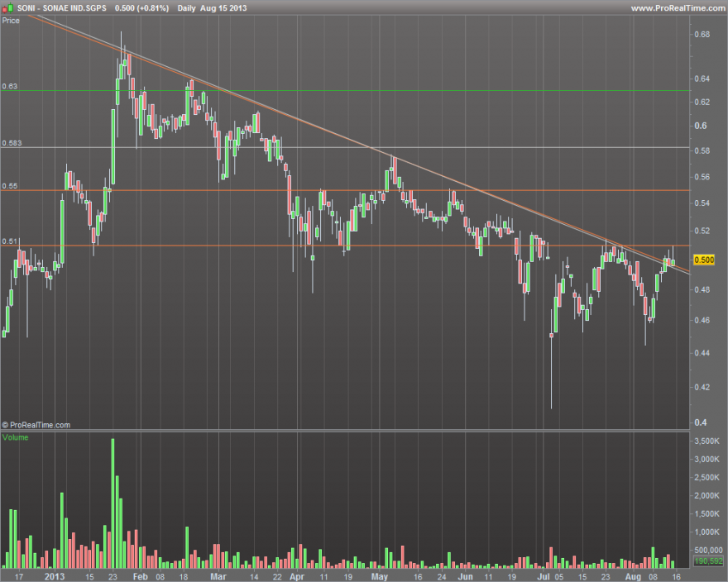
Task: Click the 2013 year marker on time axis
Action: click(x=55, y=576)
